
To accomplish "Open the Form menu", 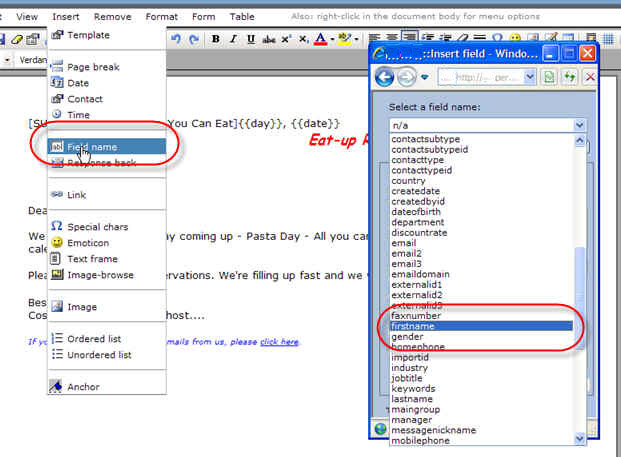I will coord(204,17).
